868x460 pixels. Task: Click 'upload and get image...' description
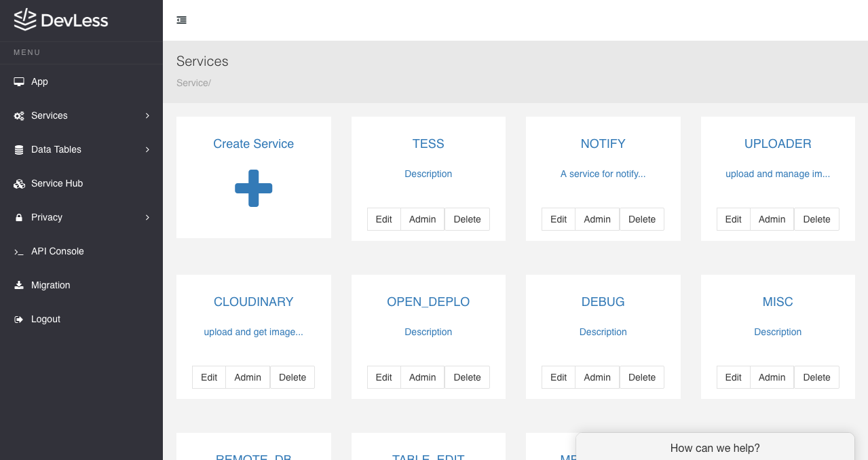(x=254, y=332)
